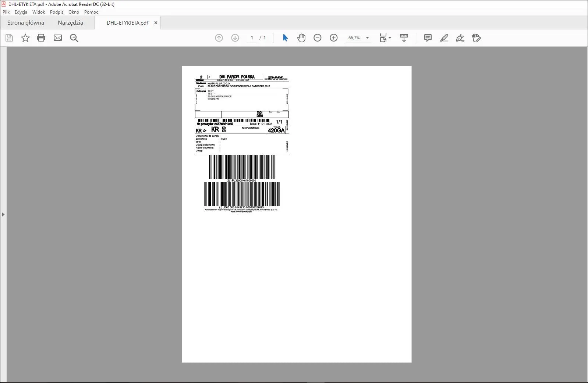
Task: Expand the left navigation pane
Action: (x=3, y=214)
